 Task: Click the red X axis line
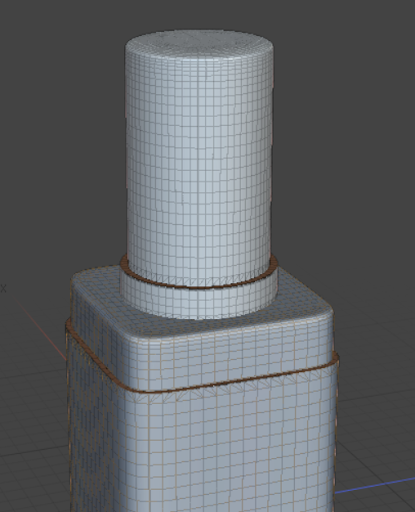(x=42, y=330)
